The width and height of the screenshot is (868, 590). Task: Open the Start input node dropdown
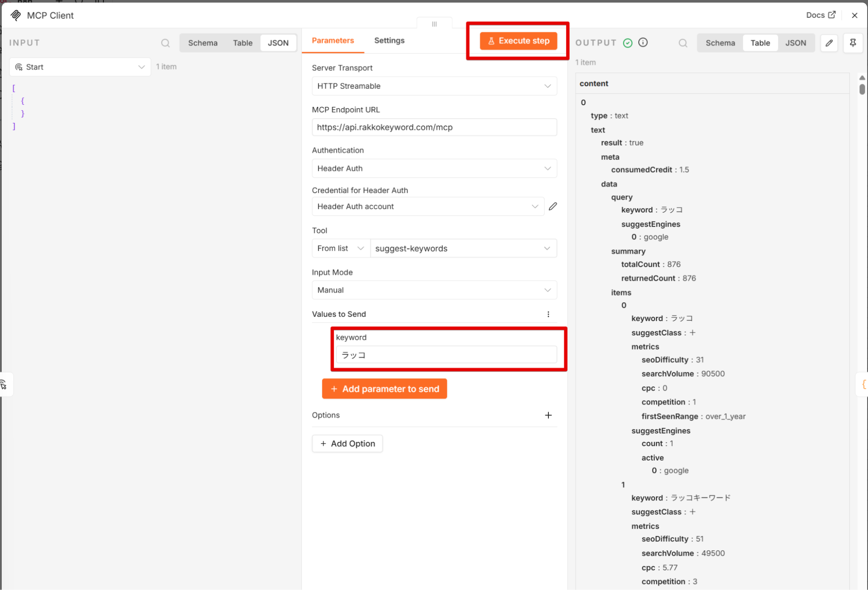coord(80,67)
